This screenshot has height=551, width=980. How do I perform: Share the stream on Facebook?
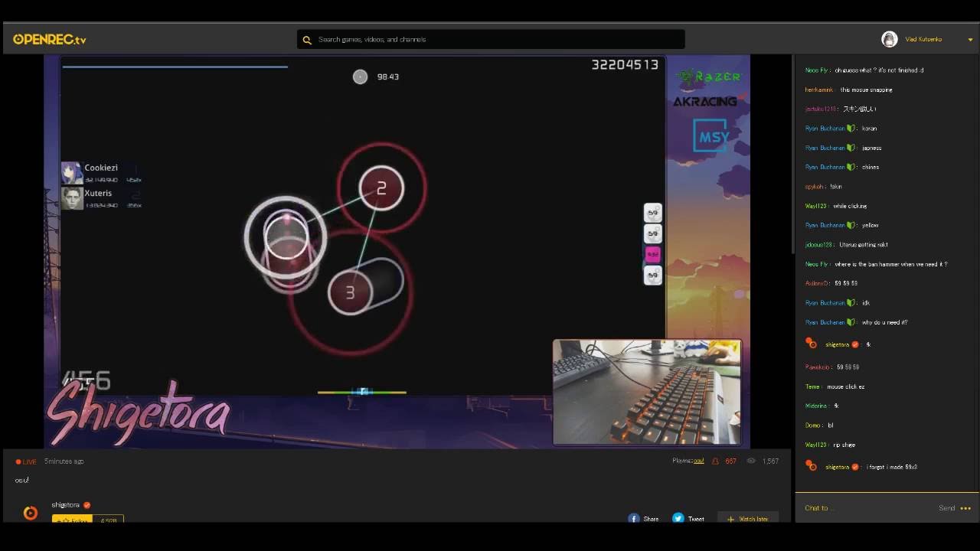point(643,519)
